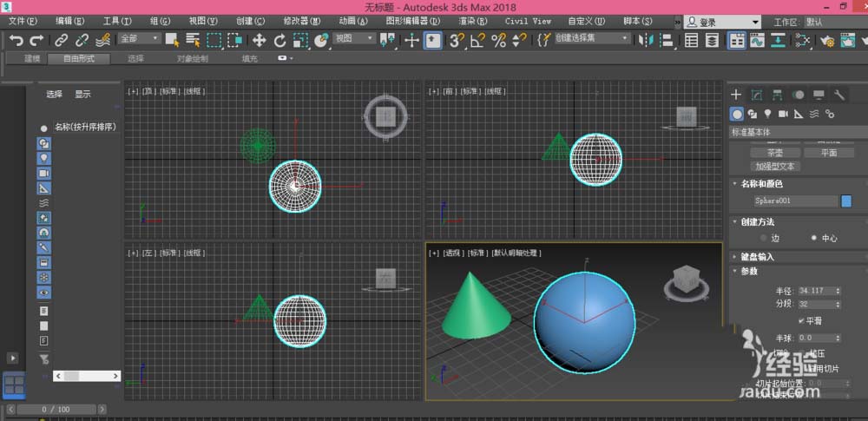
Task: Select the Select and Place tool
Action: coord(321,40)
